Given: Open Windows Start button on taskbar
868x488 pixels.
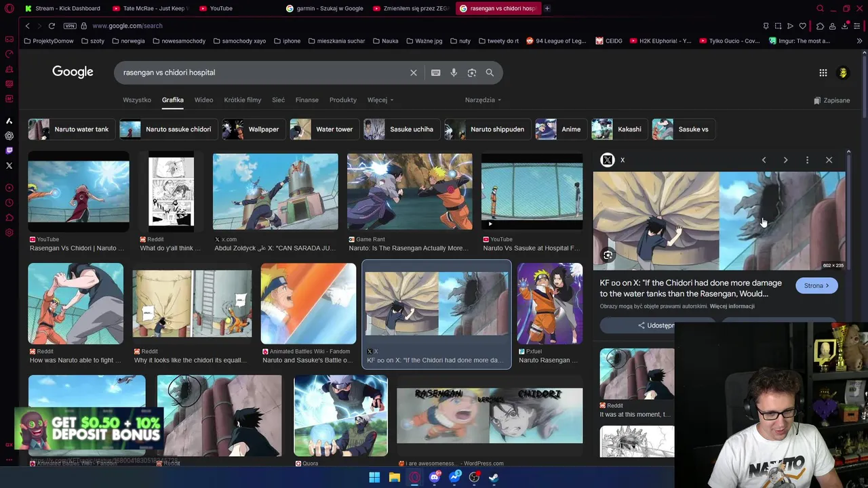Looking at the screenshot, I should 374,477.
